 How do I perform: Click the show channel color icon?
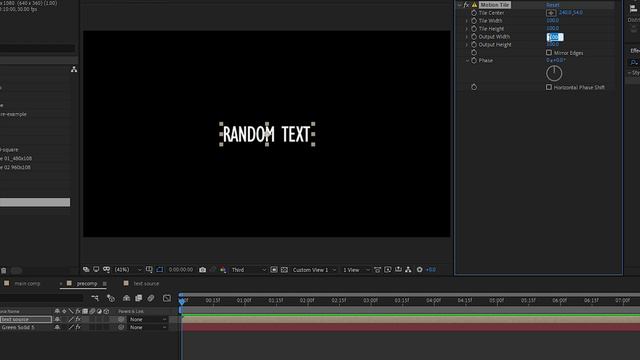(223, 270)
